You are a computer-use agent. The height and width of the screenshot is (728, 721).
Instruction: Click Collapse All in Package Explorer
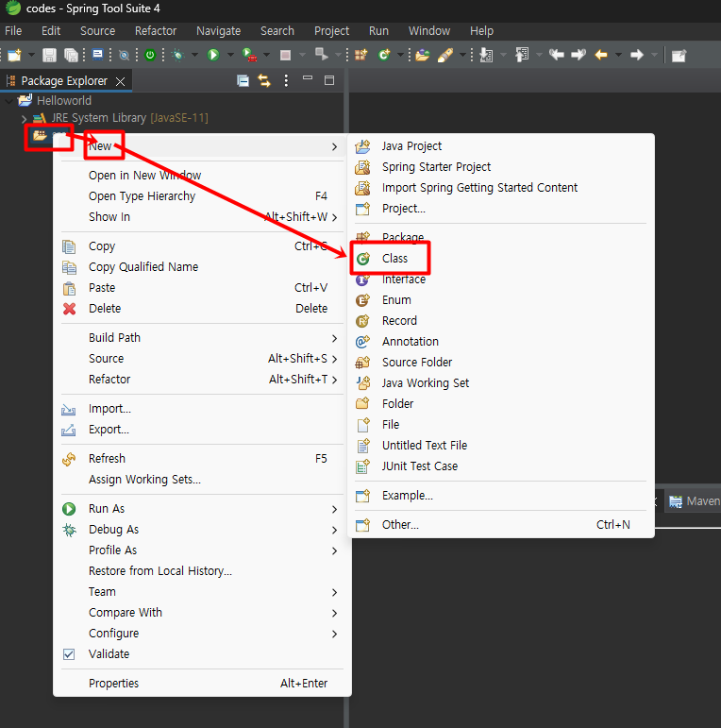click(243, 81)
